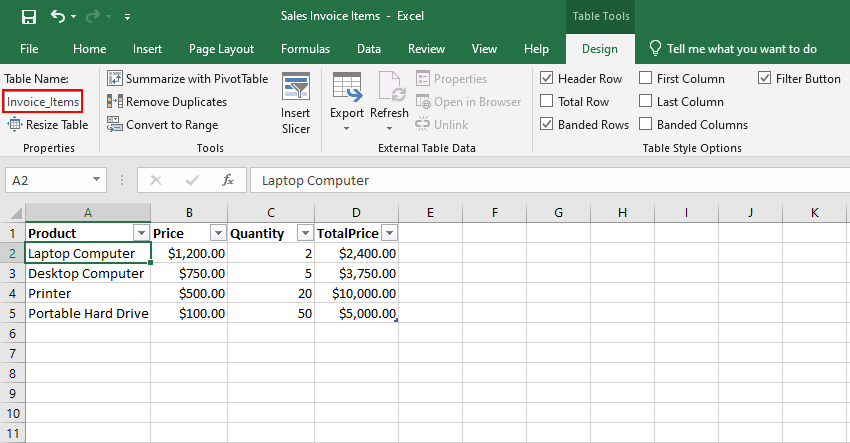This screenshot has height=443, width=850.
Task: Open the TotalPrice column filter dropdown
Action: pyautogui.click(x=389, y=233)
